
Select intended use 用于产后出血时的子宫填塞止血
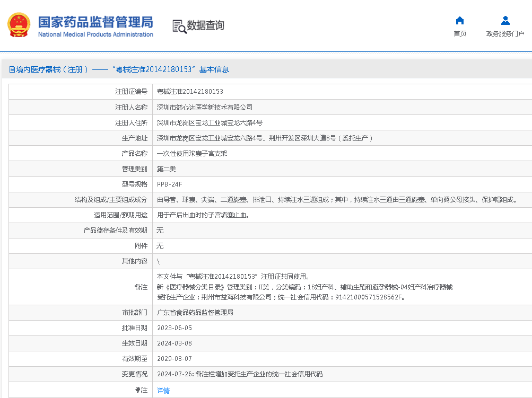(203, 215)
